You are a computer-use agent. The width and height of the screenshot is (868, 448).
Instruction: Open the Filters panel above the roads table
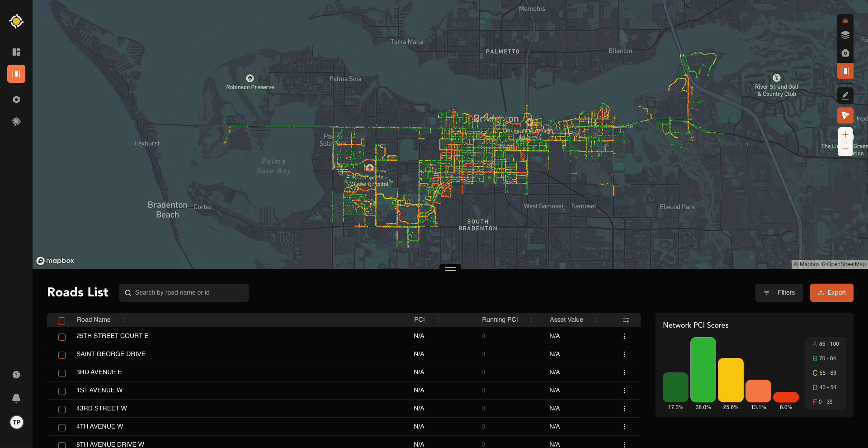click(x=779, y=292)
